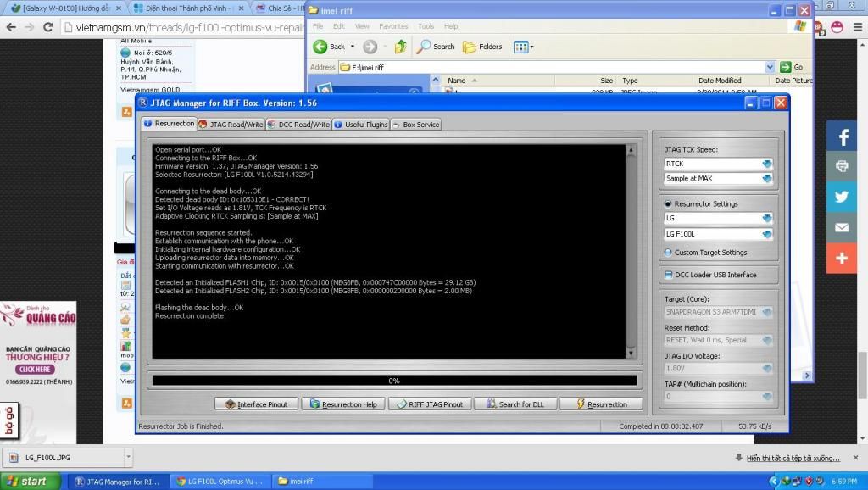
Task: Open the LG F100L model dropdown
Action: 766,234
